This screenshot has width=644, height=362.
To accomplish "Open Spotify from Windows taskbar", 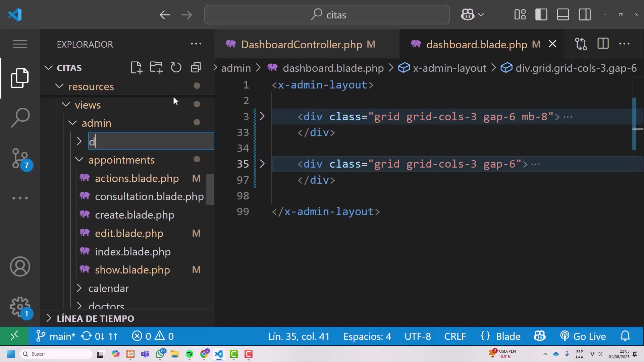I will pos(190,354).
